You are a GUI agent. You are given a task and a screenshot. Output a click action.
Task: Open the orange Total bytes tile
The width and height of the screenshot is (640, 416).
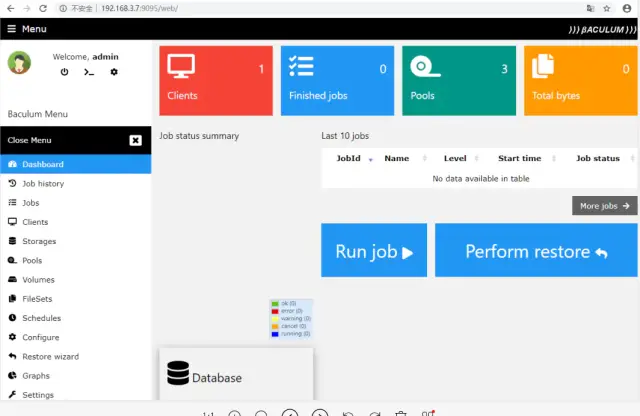point(580,80)
